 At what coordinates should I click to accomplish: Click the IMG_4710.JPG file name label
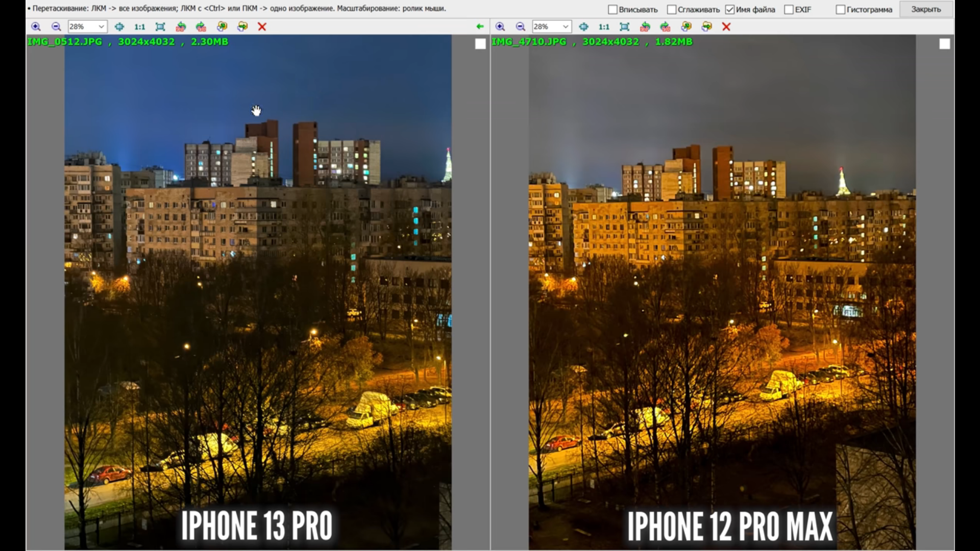pos(529,42)
